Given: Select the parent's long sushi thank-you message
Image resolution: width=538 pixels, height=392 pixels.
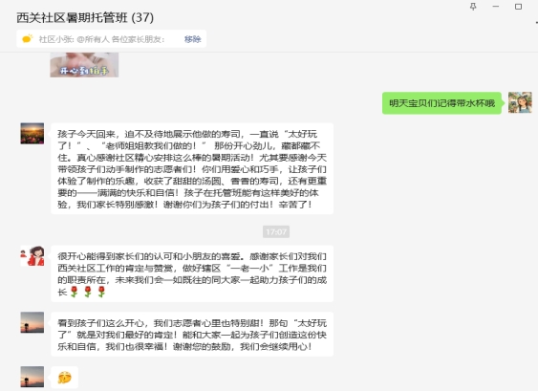Looking at the screenshot, I should 192,168.
